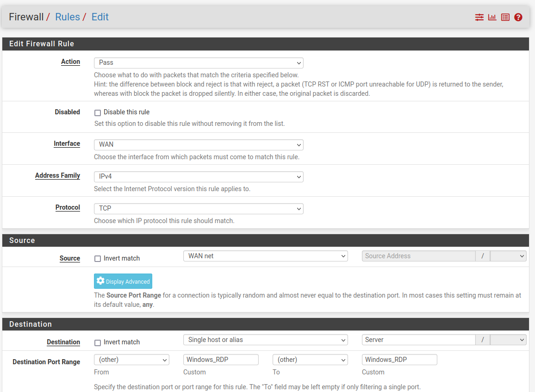Click the red help question mark icon
This screenshot has width=535, height=392.
[518, 17]
